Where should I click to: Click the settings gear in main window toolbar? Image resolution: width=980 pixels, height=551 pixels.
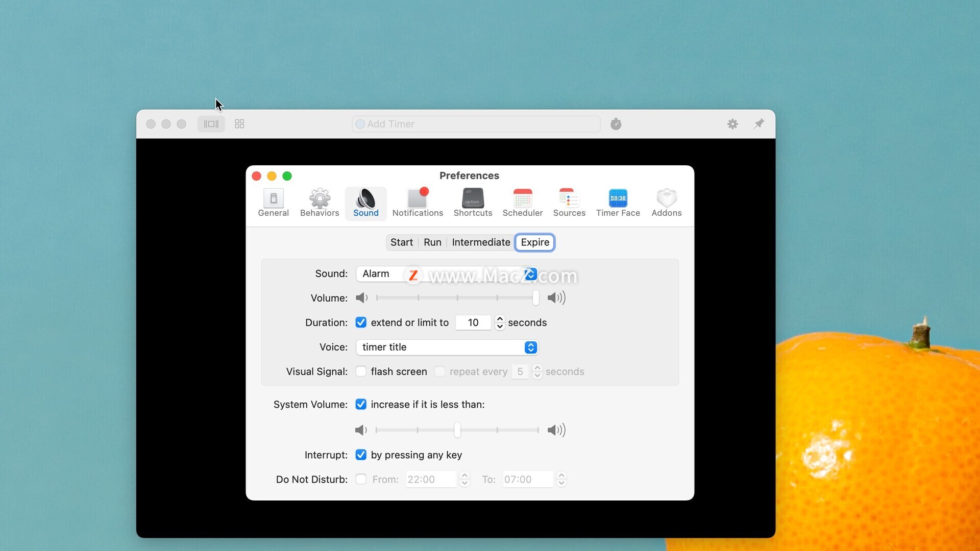pos(732,124)
